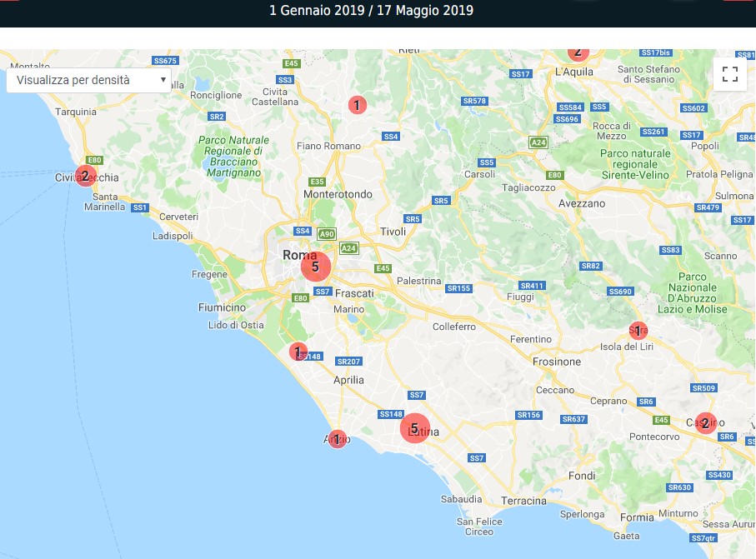Click the SR479 road shield
The image size is (756, 559).
(x=708, y=207)
